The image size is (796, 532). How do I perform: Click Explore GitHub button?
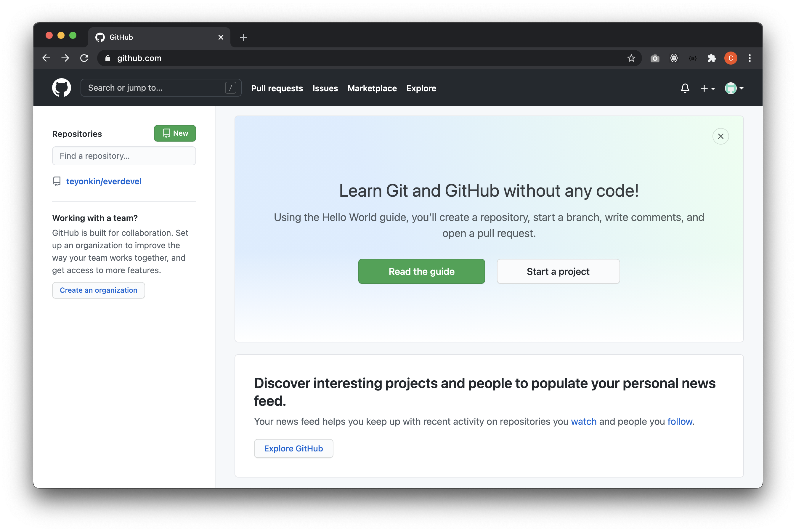(293, 448)
